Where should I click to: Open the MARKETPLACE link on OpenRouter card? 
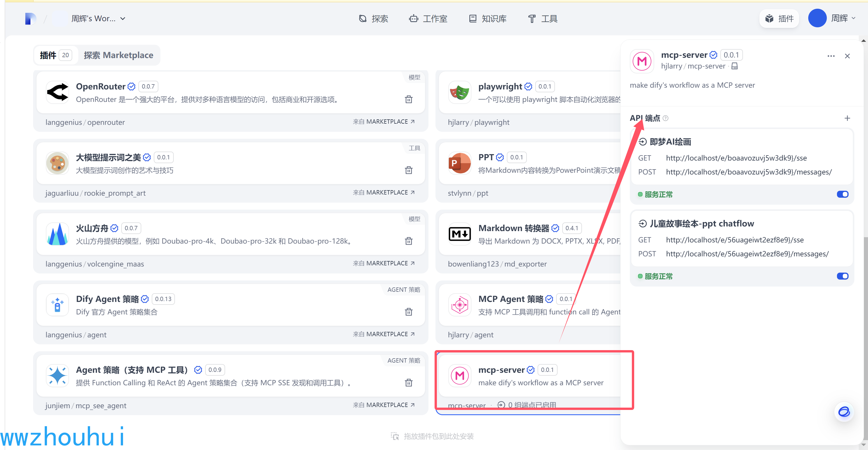pos(384,121)
